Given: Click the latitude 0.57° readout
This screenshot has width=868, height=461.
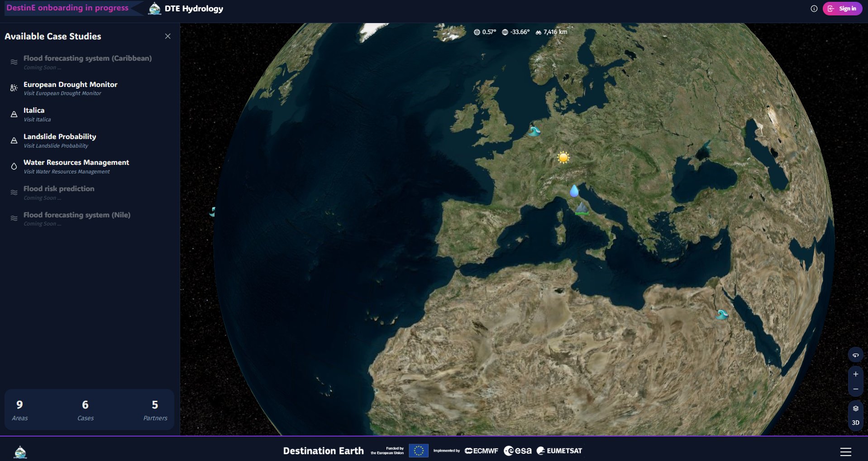Looking at the screenshot, I should (485, 32).
